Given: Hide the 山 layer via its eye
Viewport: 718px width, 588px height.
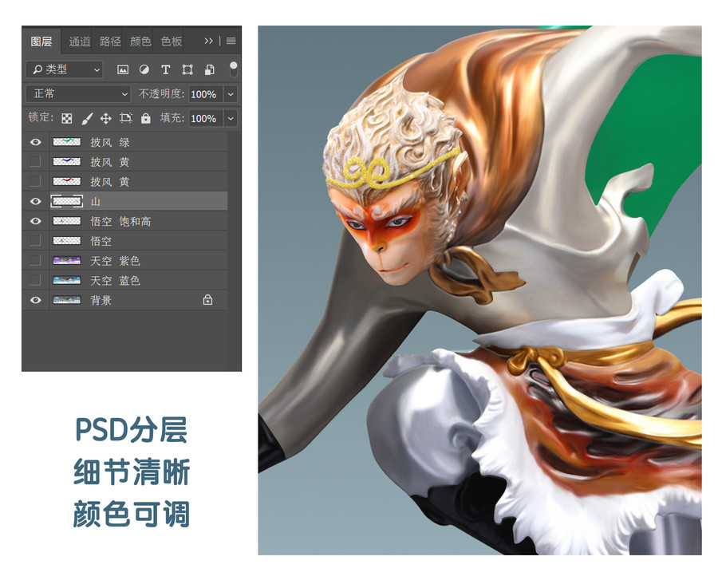Looking at the screenshot, I should pyautogui.click(x=35, y=201).
